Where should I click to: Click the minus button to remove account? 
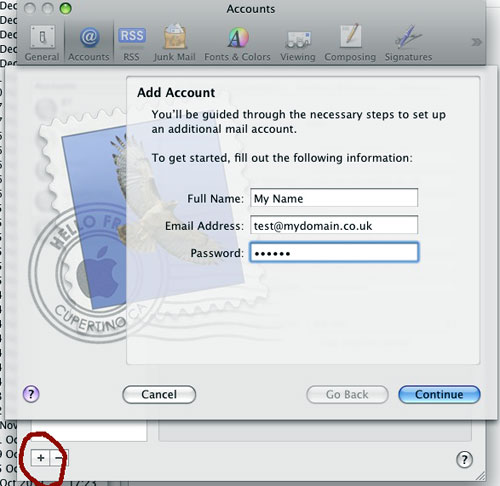click(59, 458)
